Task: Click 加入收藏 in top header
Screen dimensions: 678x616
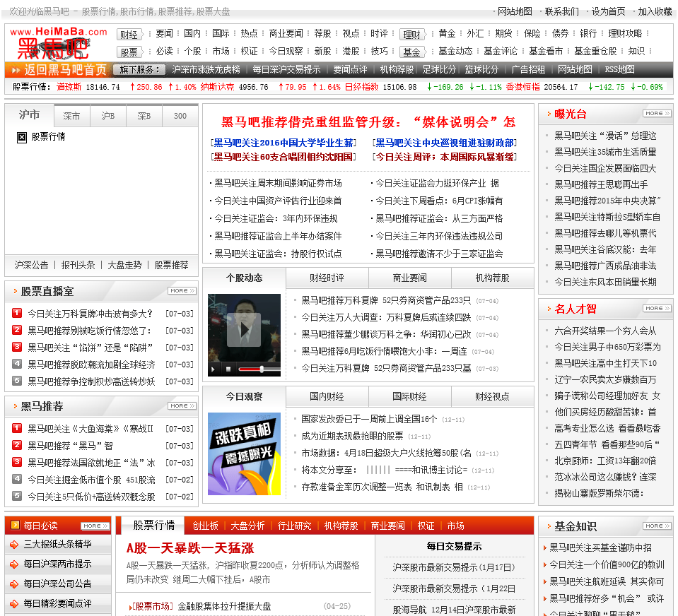Action: (655, 11)
